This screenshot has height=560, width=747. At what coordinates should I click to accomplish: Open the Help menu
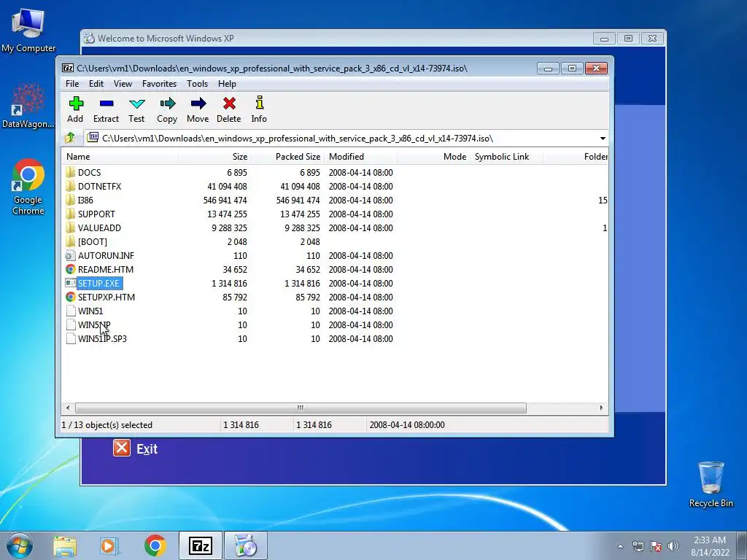[x=228, y=83]
